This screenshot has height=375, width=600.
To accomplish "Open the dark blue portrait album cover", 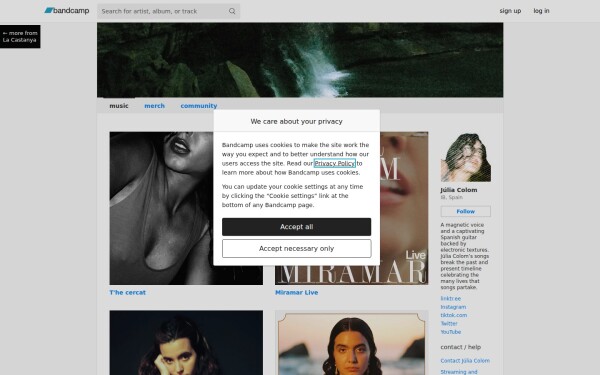I will click(186, 343).
